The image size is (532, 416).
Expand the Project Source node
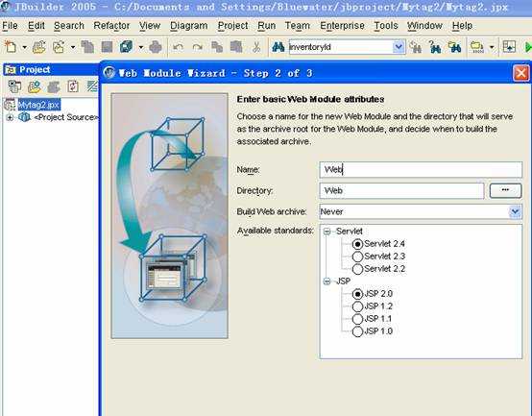[10, 118]
